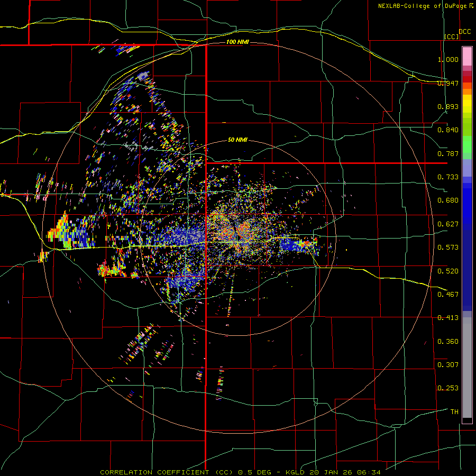Click the 0.5 DEG elevation text
476x476 pixels.
pos(254,472)
